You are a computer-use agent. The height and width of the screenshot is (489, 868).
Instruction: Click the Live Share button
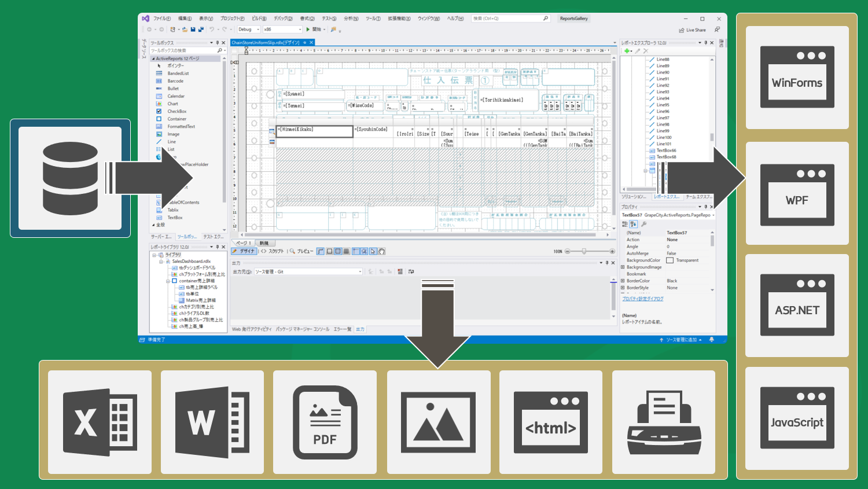(693, 30)
